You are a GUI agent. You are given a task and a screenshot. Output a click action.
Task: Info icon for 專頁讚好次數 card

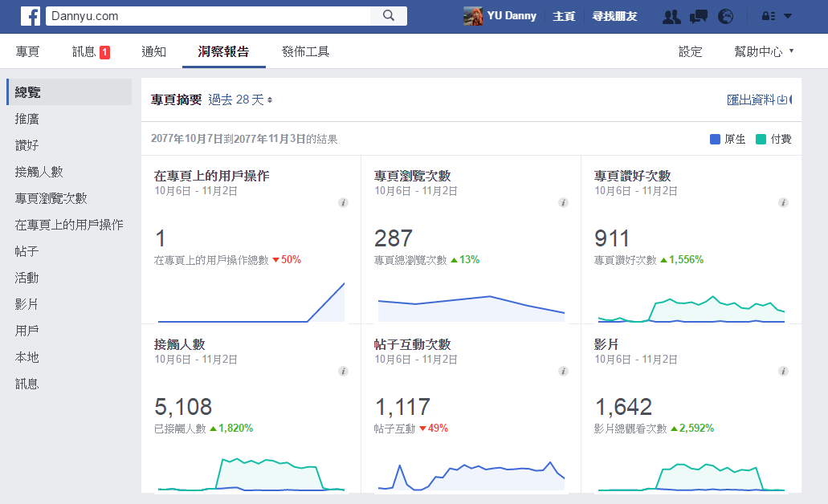point(783,203)
